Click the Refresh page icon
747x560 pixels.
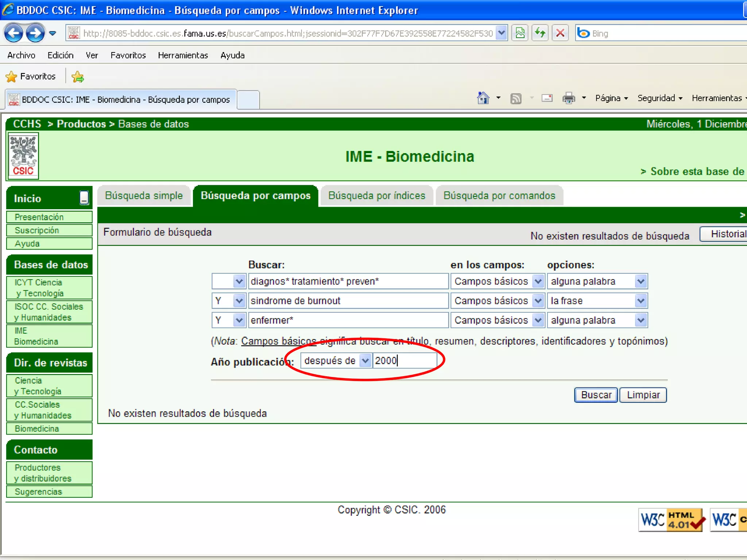[540, 33]
